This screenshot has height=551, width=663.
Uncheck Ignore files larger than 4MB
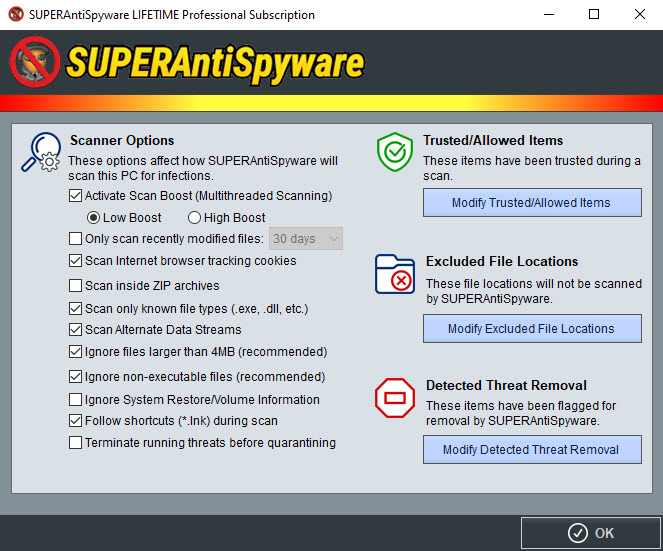click(x=75, y=351)
